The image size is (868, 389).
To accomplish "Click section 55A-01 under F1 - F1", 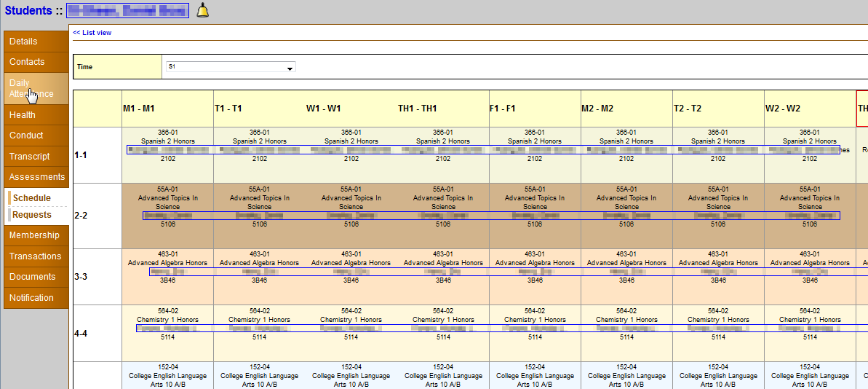I will tap(534, 189).
